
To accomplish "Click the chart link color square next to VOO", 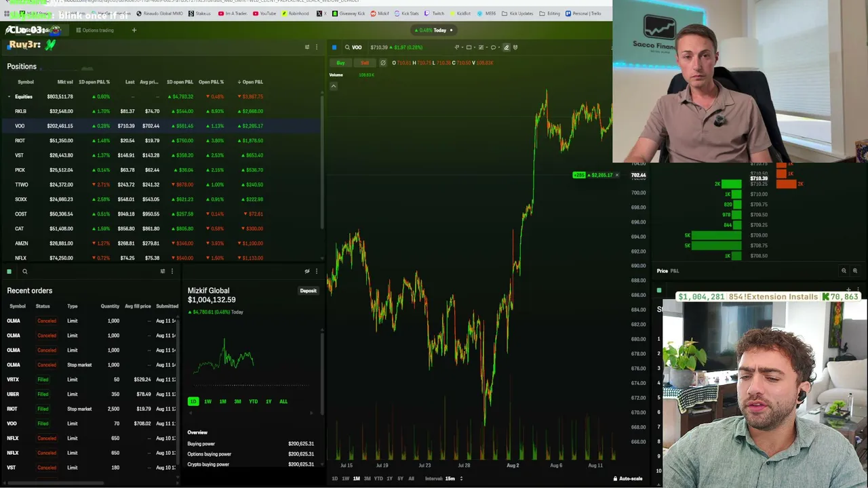I will point(334,47).
